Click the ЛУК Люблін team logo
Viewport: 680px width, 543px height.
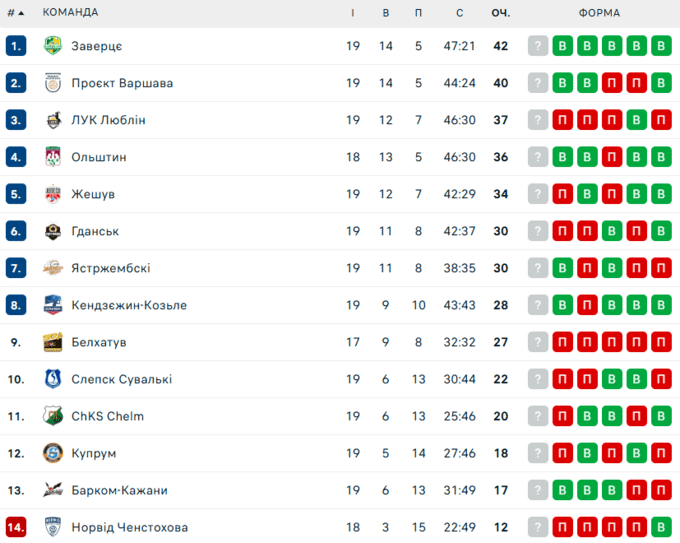click(53, 120)
